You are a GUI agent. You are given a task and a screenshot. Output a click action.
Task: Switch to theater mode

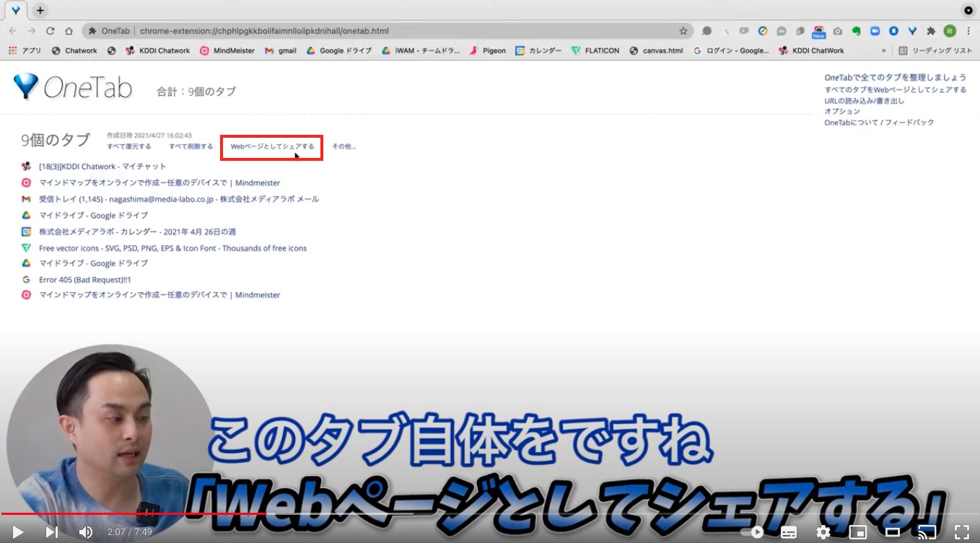tap(893, 532)
